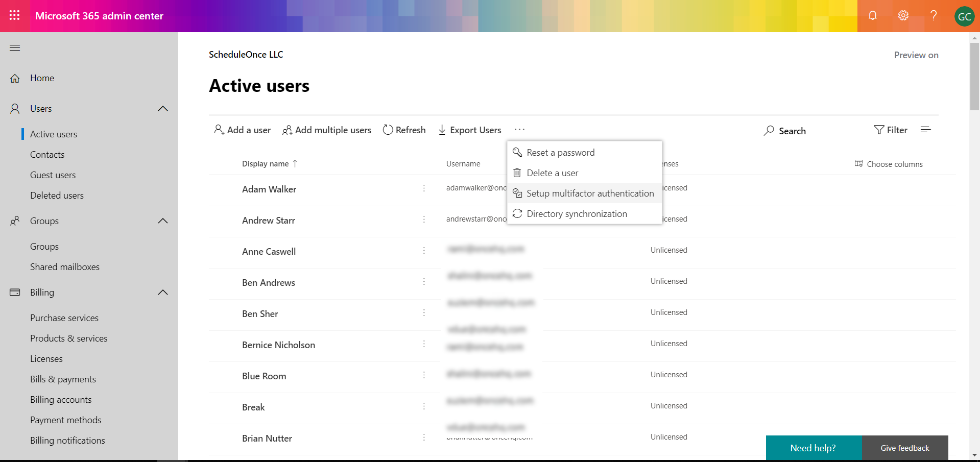
Task: Open more actions for Bernice Nicholson
Action: pos(424,344)
